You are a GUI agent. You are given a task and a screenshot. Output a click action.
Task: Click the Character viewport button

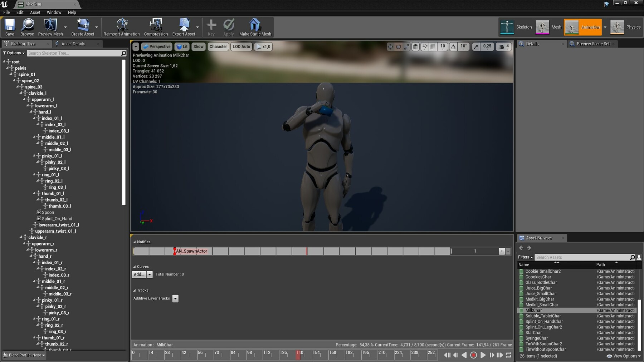pyautogui.click(x=218, y=46)
